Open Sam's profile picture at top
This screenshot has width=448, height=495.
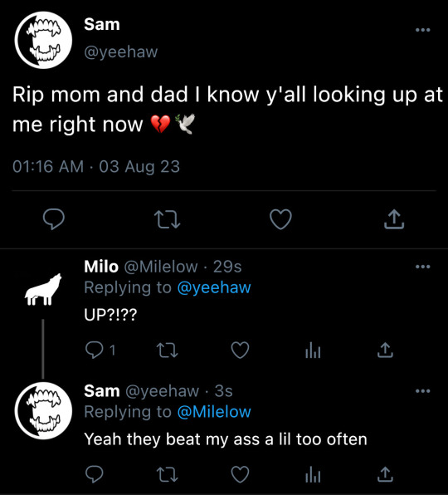tap(43, 40)
